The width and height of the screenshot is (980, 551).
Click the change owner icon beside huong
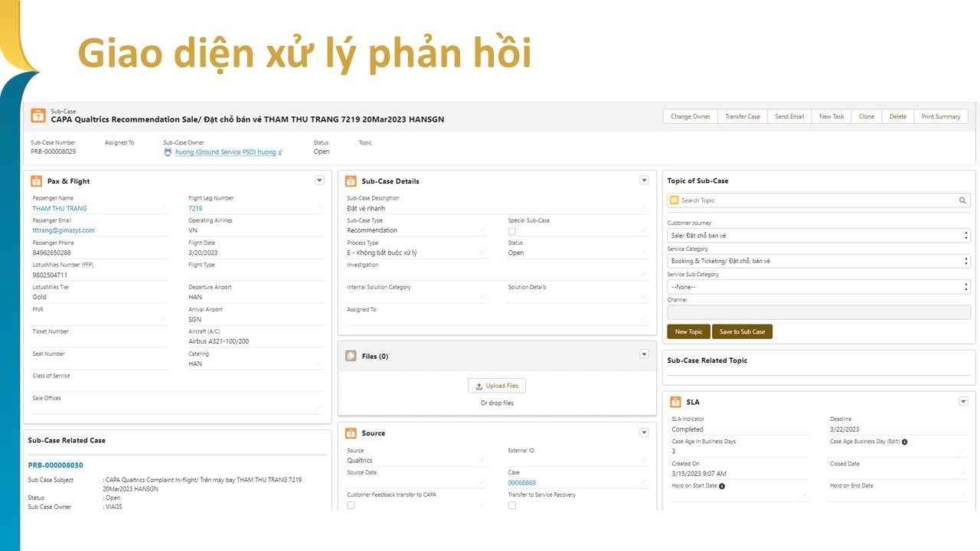[281, 152]
